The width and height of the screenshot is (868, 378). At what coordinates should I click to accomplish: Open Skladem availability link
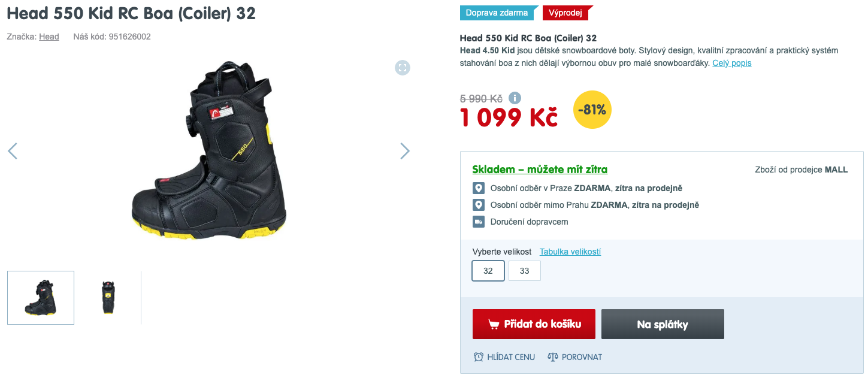click(x=540, y=170)
